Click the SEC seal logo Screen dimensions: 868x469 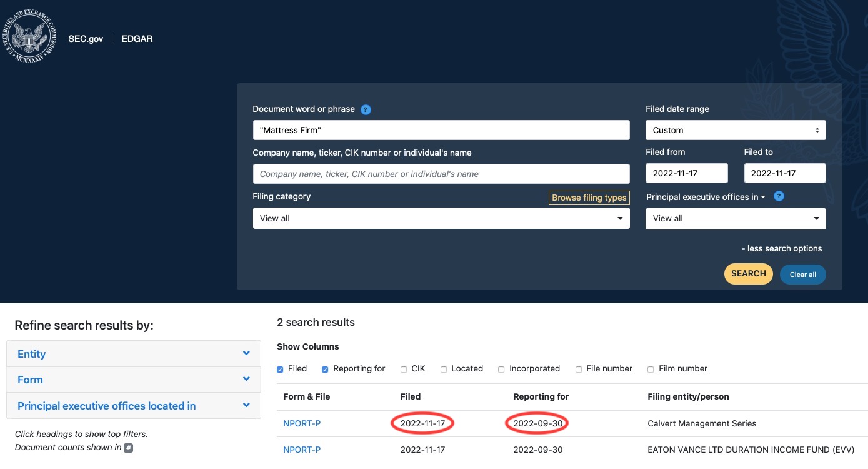tap(29, 38)
